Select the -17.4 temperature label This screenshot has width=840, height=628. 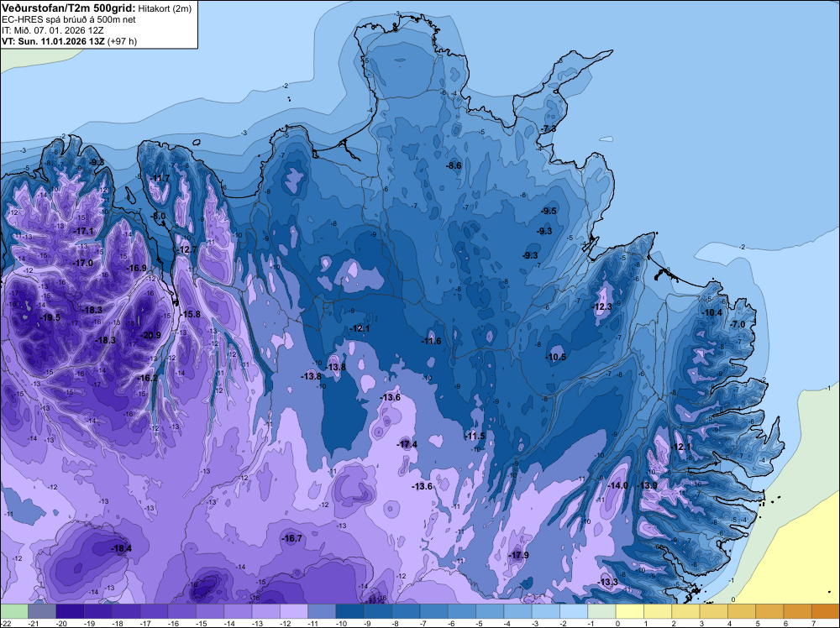tap(407, 444)
